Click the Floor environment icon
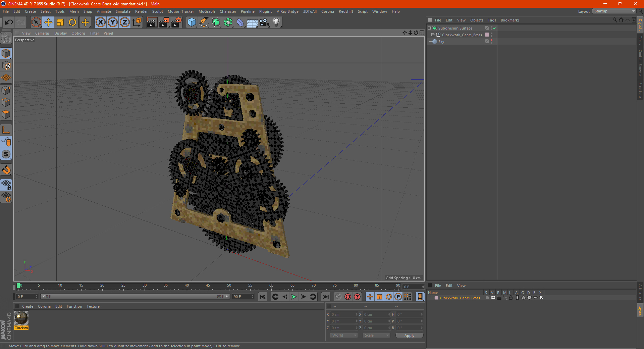This screenshot has height=349, width=644. coord(252,22)
